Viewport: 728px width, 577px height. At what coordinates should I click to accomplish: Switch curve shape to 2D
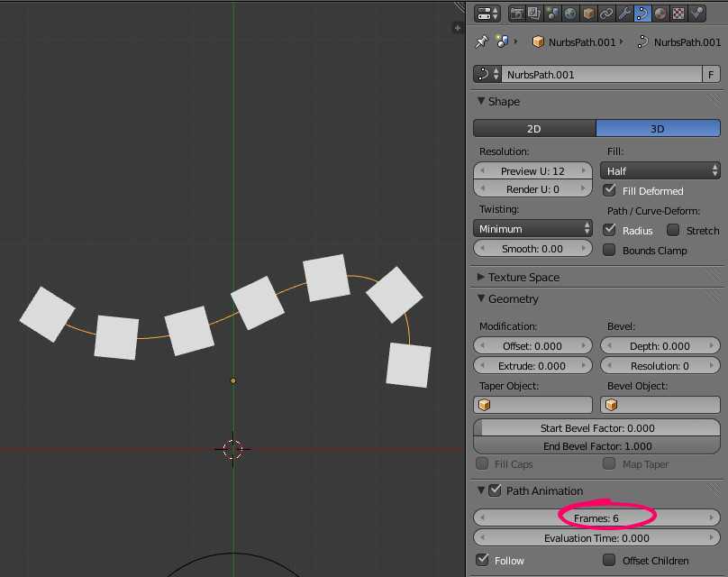pos(533,129)
